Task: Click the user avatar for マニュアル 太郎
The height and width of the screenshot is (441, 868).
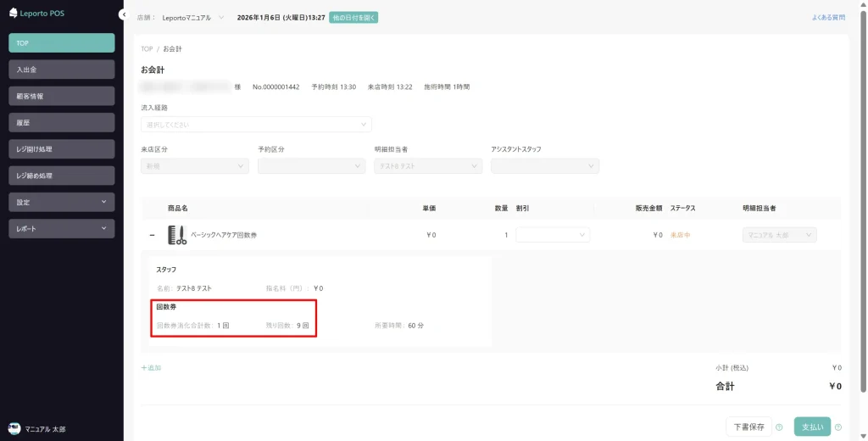Action: coord(14,429)
